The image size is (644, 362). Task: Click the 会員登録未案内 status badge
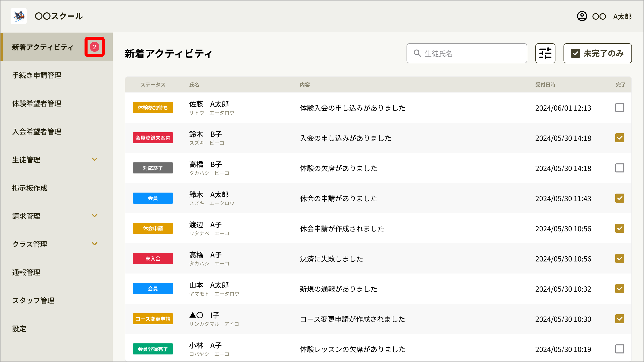click(x=153, y=138)
